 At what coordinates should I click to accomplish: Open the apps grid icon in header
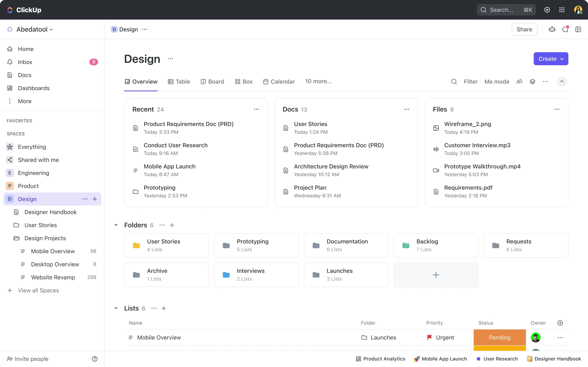562,10
